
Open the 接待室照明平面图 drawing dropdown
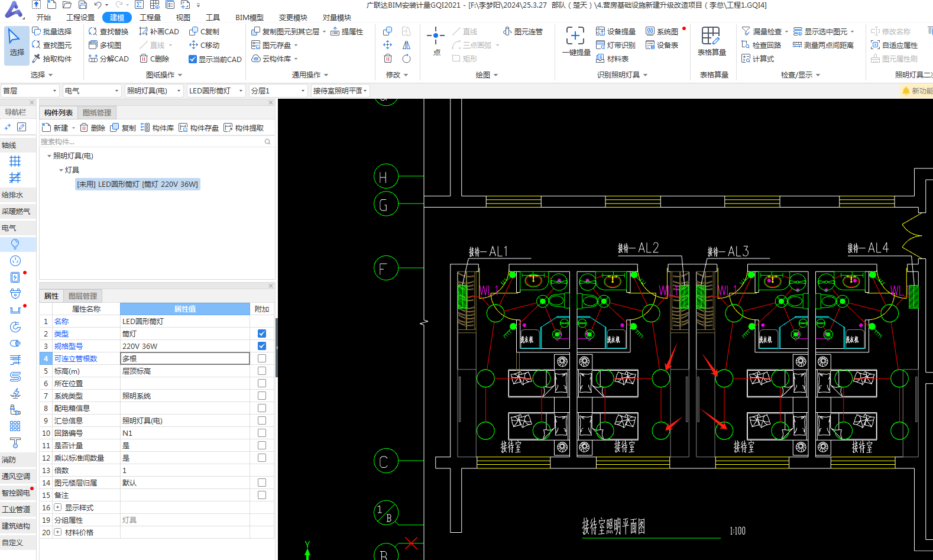point(340,90)
